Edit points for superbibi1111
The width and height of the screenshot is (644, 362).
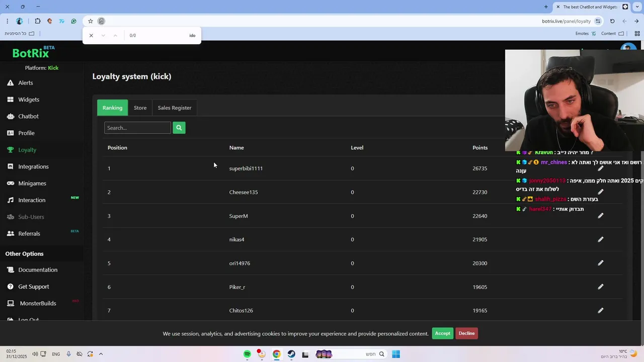(x=600, y=168)
